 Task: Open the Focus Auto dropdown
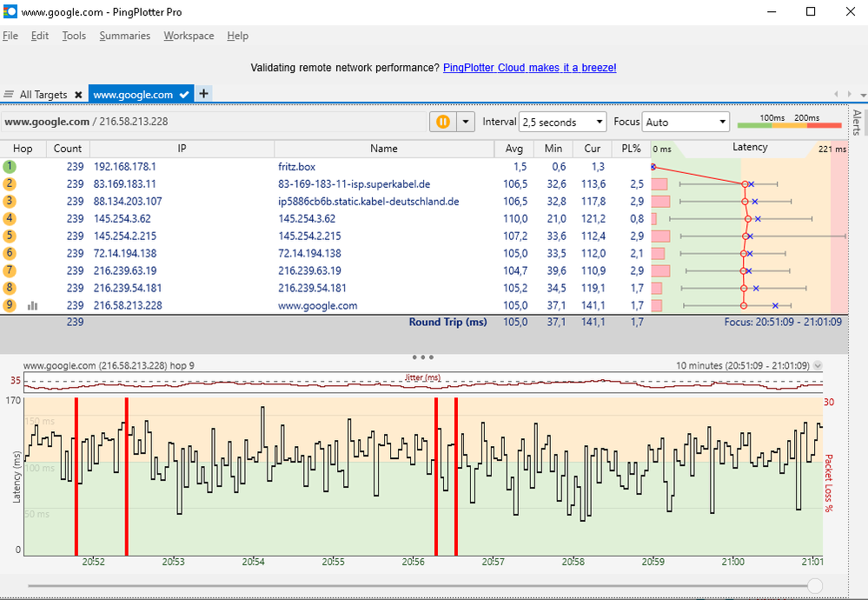point(685,123)
